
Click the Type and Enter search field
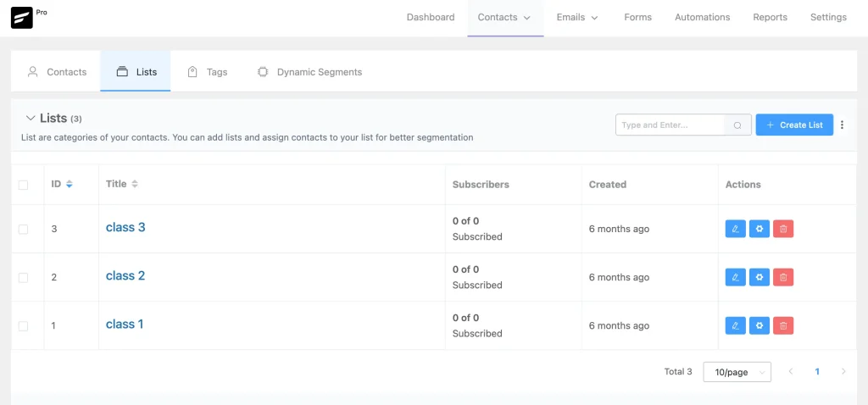(x=670, y=125)
